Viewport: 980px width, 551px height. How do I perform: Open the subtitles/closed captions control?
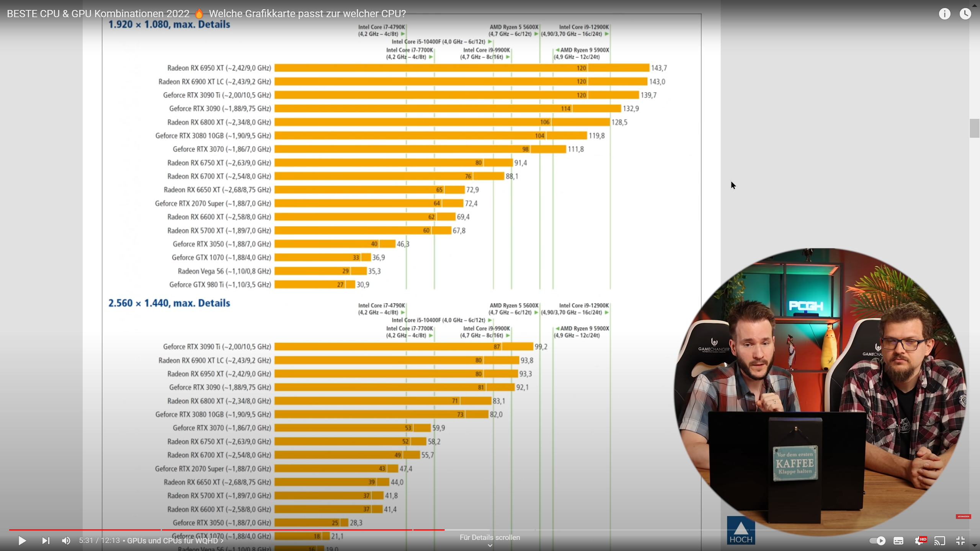pyautogui.click(x=898, y=541)
